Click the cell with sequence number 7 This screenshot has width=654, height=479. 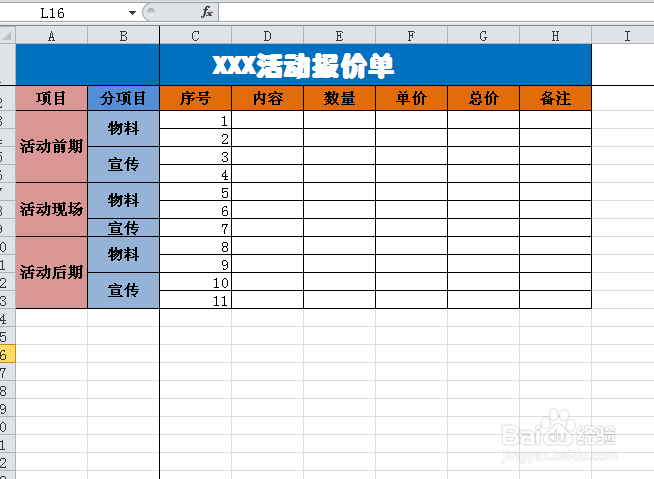coord(196,227)
